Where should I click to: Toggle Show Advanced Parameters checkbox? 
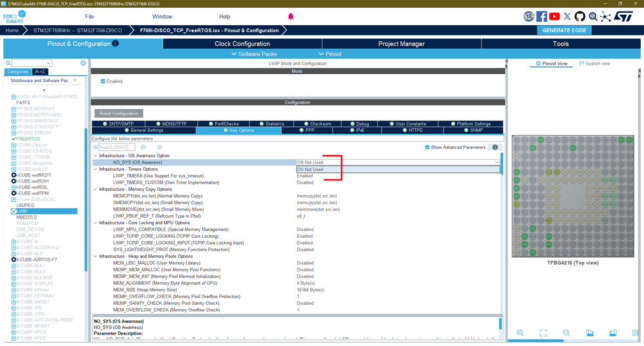(427, 148)
